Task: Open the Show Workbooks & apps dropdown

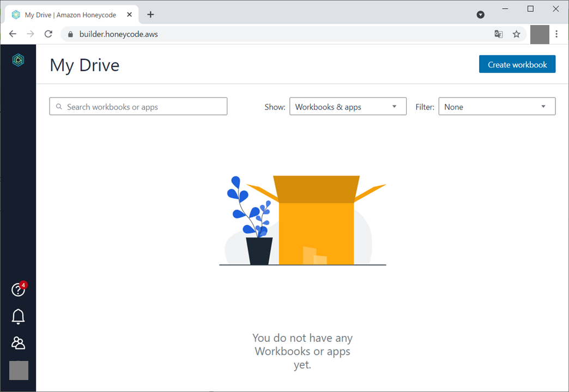Action: click(x=348, y=107)
